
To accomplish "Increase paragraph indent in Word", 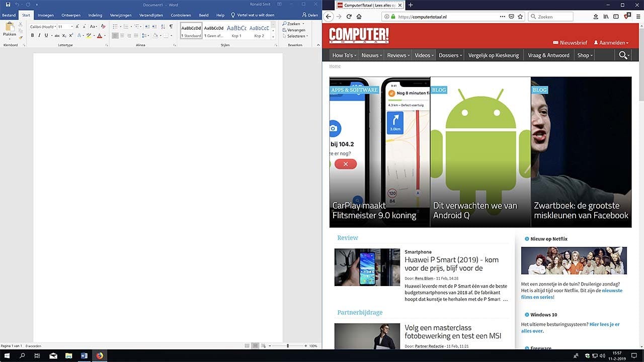I will click(x=154, y=27).
